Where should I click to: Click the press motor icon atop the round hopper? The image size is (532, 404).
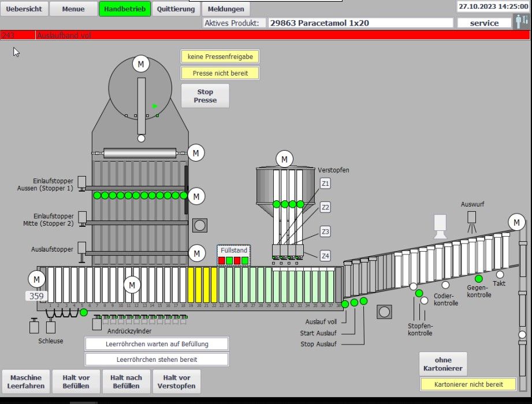(140, 63)
